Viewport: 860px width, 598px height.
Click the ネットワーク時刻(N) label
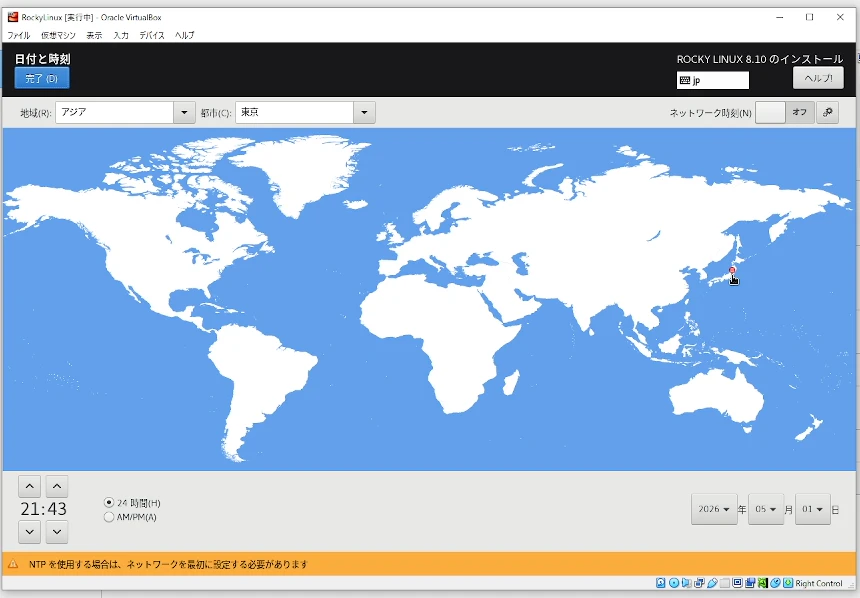(x=710, y=113)
